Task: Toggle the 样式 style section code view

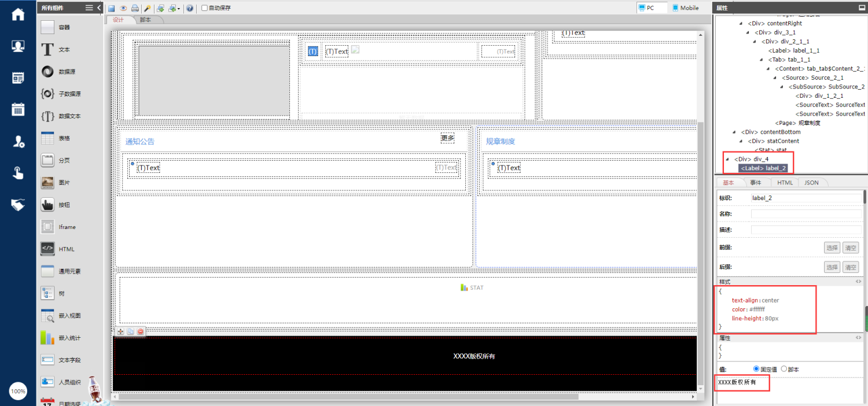Action: tap(858, 282)
